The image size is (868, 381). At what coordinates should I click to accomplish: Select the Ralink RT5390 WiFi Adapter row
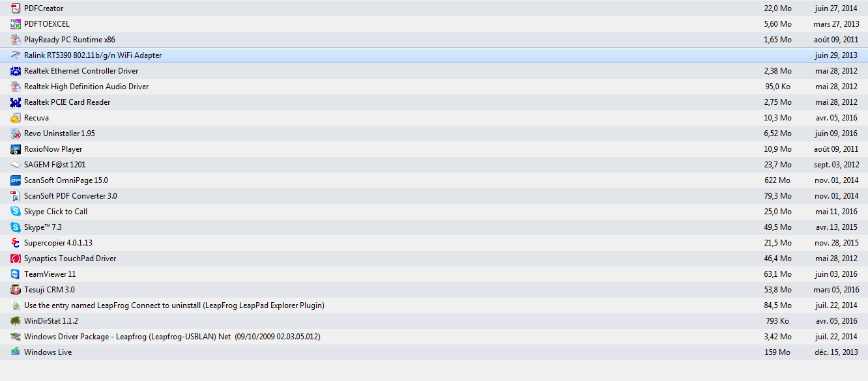point(93,55)
